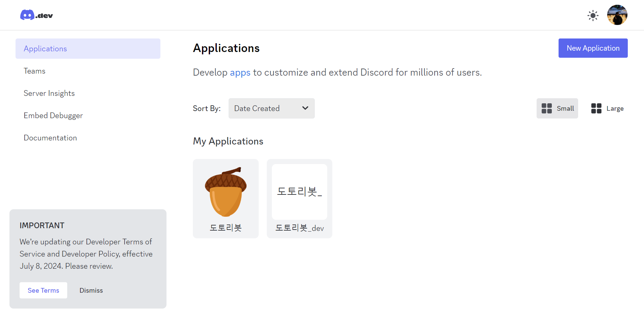
Task: Go to Server Insights page
Action: click(x=49, y=93)
